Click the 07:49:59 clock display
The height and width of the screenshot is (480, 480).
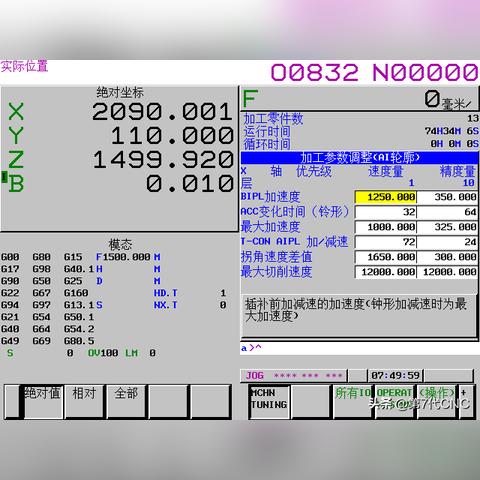[395, 376]
